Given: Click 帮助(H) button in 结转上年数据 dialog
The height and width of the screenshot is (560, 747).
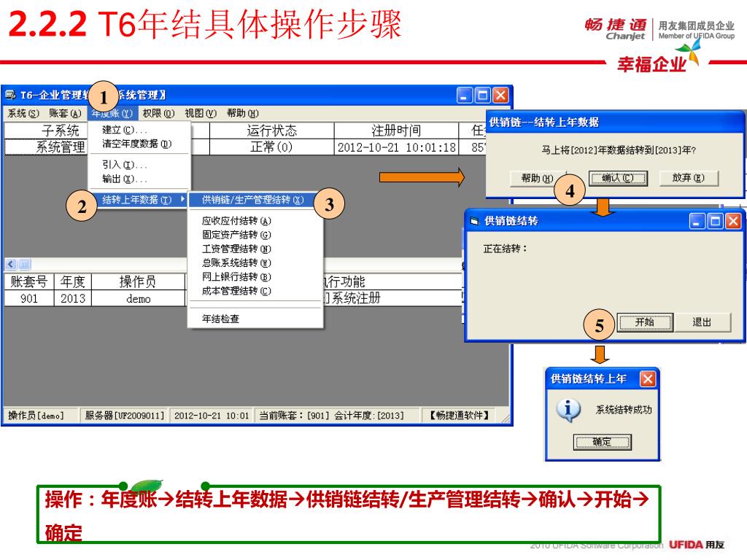Looking at the screenshot, I should [538, 178].
